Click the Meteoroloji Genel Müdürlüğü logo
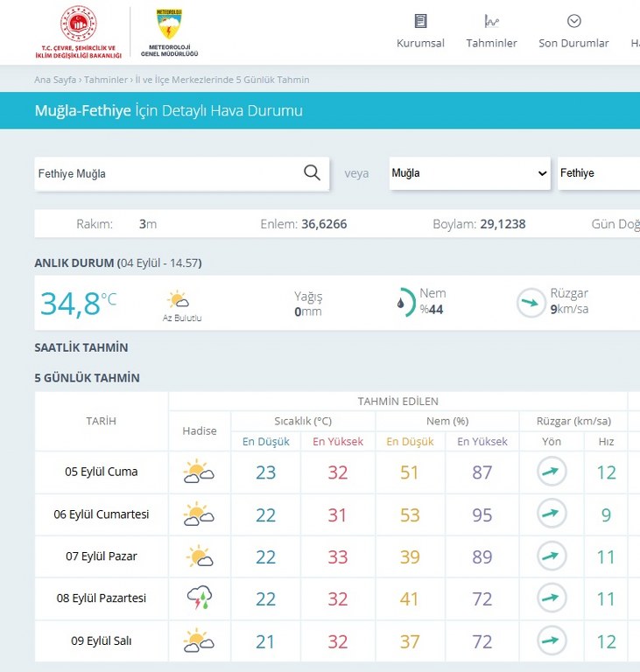The height and width of the screenshot is (672, 640). [x=169, y=31]
